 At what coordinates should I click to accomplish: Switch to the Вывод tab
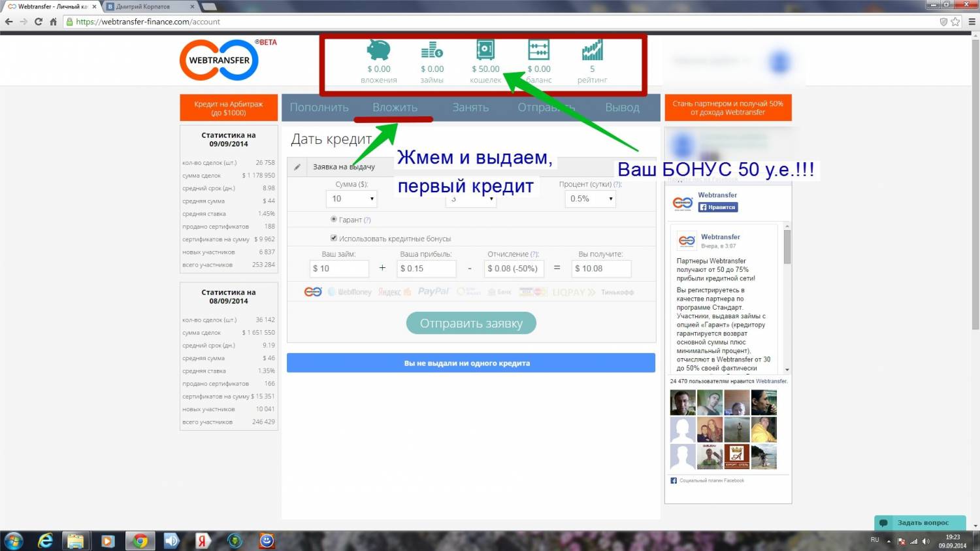(x=622, y=107)
